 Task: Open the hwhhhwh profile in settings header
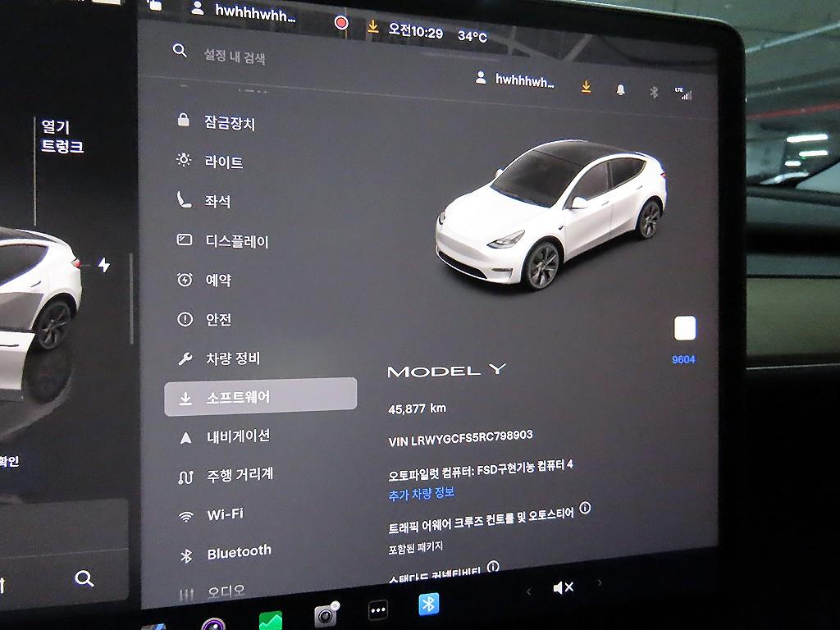click(514, 80)
